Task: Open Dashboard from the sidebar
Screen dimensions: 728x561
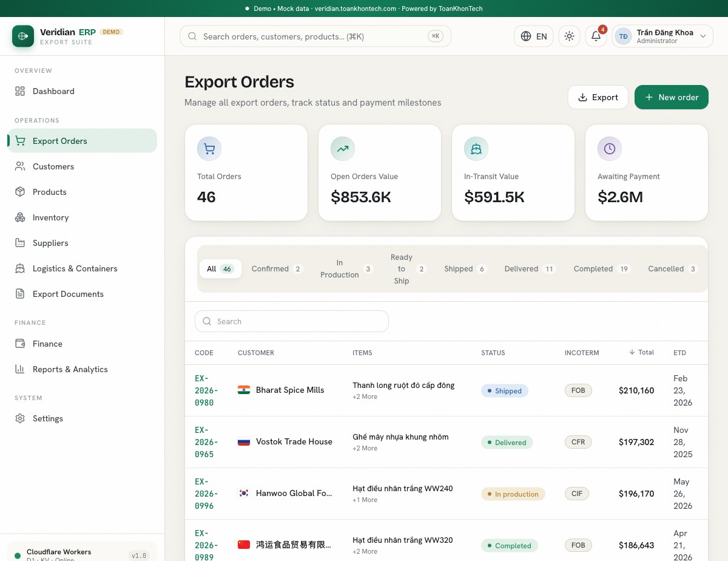Action: (x=82, y=91)
